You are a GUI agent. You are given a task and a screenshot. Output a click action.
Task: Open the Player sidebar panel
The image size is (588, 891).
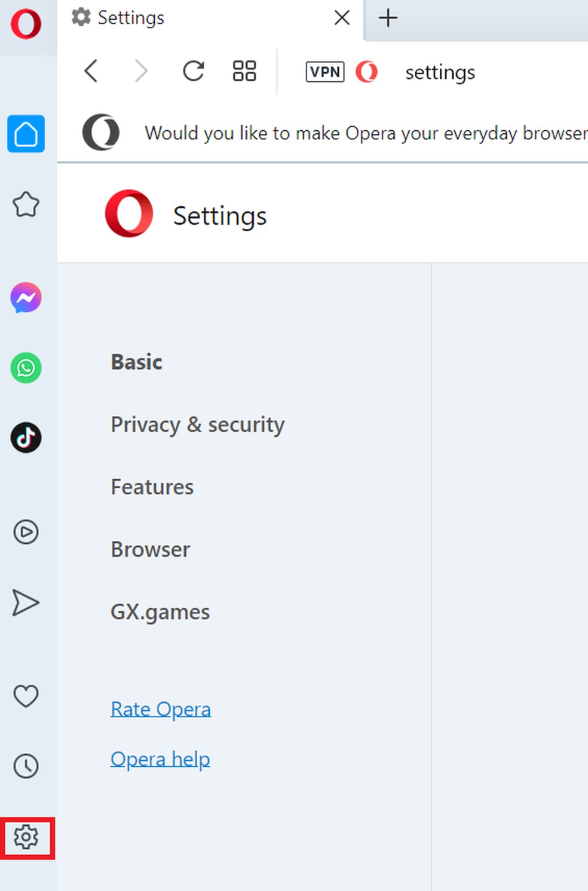click(26, 532)
